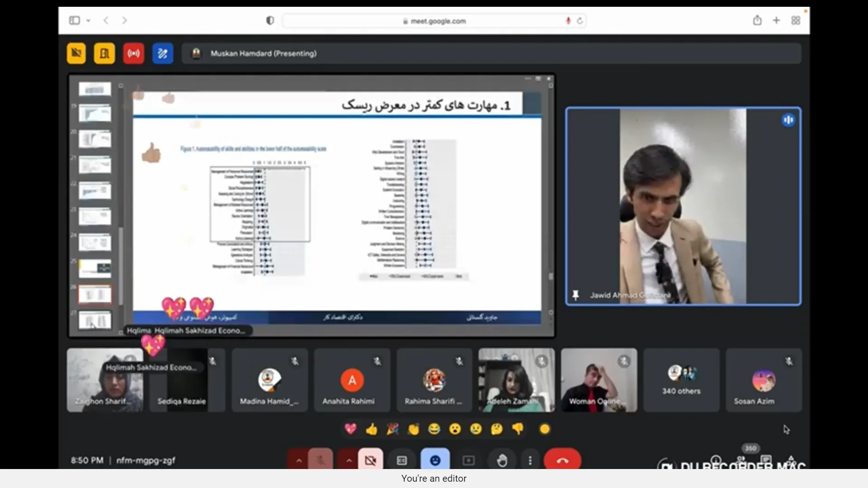This screenshot has height=488, width=868.
Task: Click the red leave call button
Action: click(562, 460)
